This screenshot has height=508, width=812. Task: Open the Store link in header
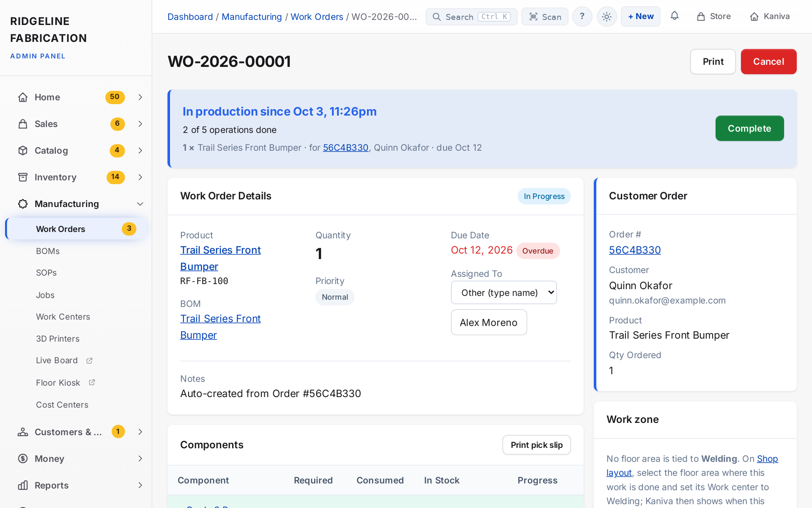coord(714,17)
